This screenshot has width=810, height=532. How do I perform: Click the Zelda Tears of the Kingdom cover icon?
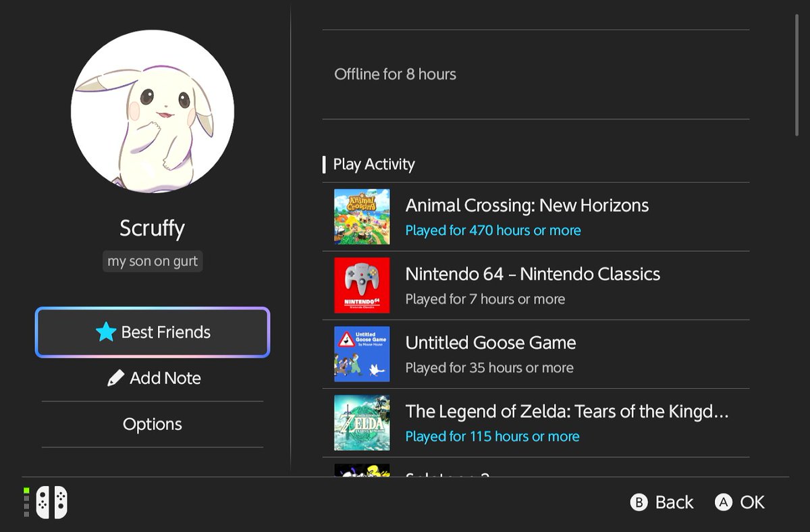pyautogui.click(x=362, y=423)
